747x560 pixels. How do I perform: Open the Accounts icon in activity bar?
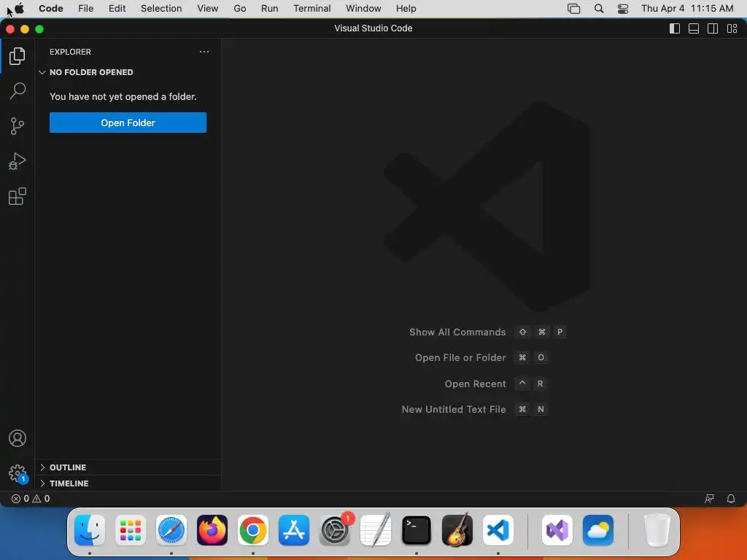point(18,438)
